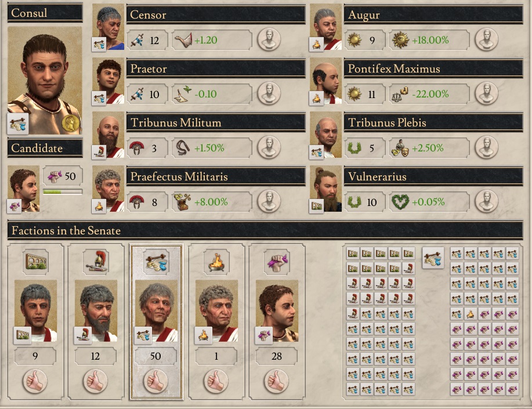Click the Candidate's portrait

tap(23, 189)
